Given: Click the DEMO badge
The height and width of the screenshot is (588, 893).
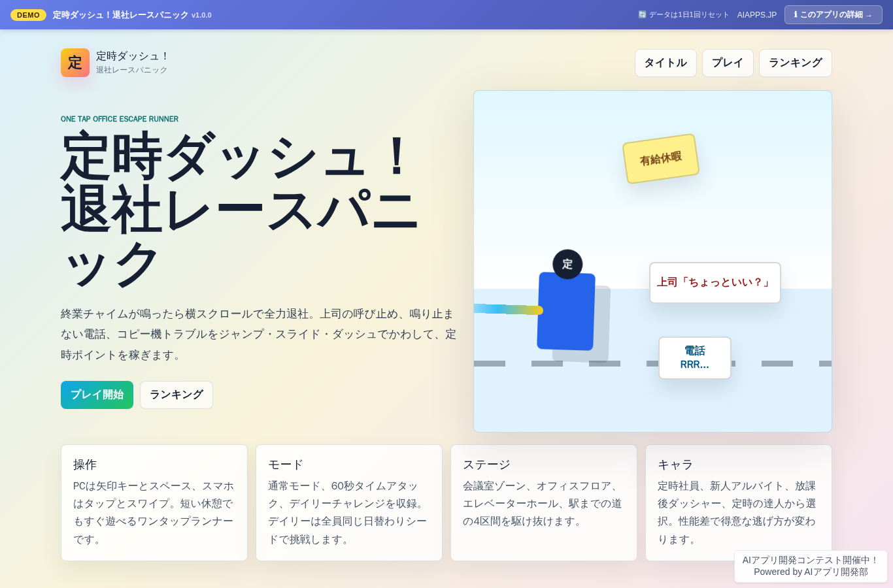Looking at the screenshot, I should tap(28, 15).
